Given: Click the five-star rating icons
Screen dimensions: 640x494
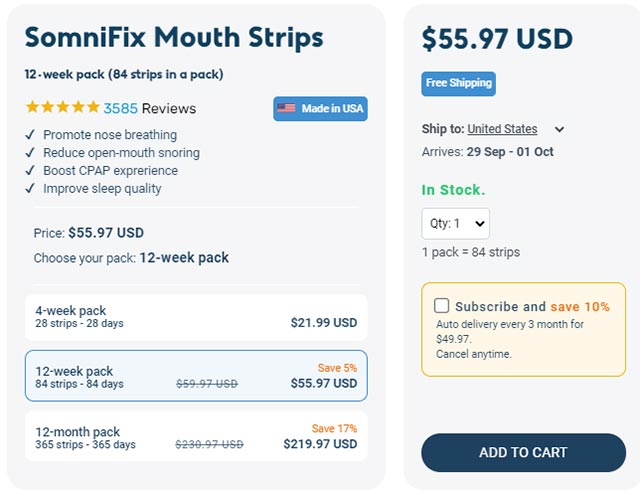Looking at the screenshot, I should [x=62, y=107].
